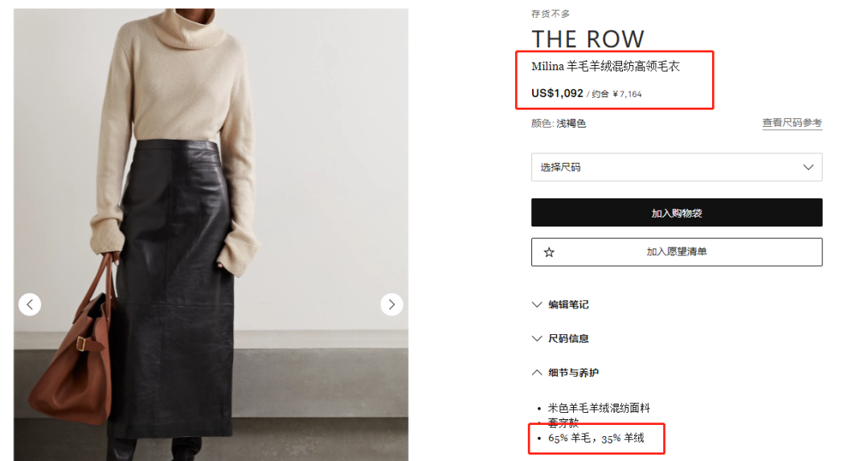Collapse the 细节与养护 arrow icon
Screen dimensions: 868x461
coord(536,373)
